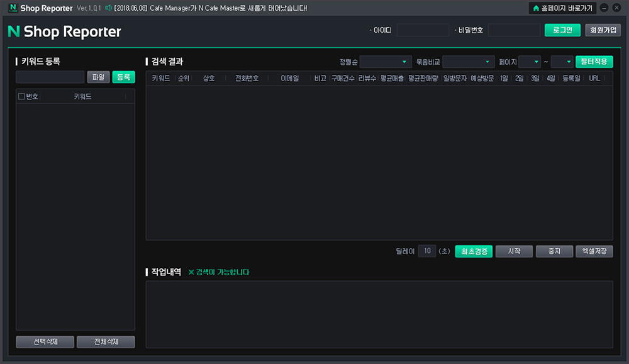The width and height of the screenshot is (629, 364).
Task: Sort by 등록일 column header
Action: click(571, 78)
